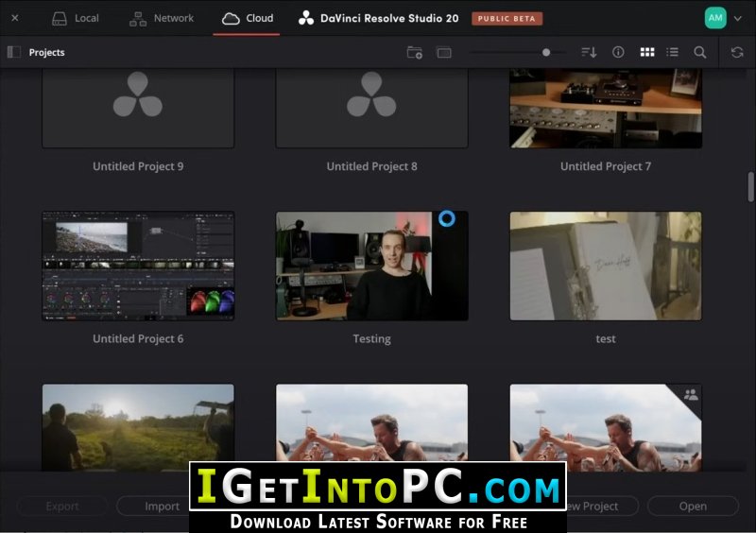The image size is (756, 533).
Task: Refresh the project list
Action: point(737,52)
